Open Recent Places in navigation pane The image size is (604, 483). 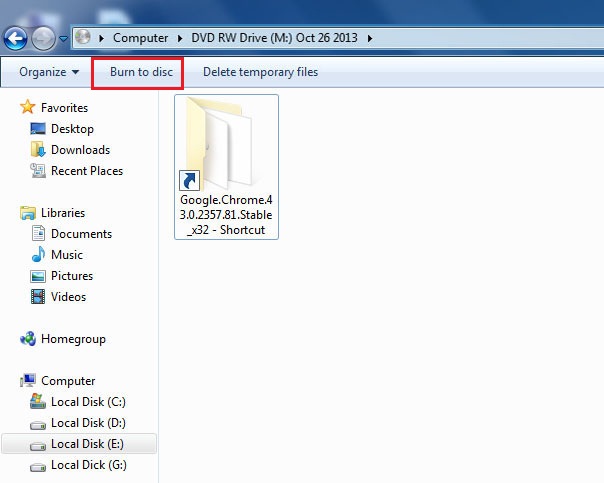coord(87,171)
